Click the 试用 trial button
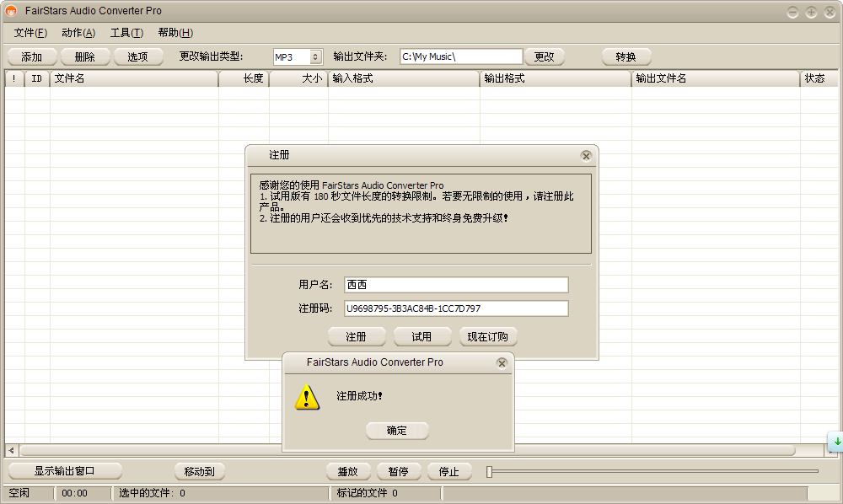The height and width of the screenshot is (504, 843). coord(422,337)
